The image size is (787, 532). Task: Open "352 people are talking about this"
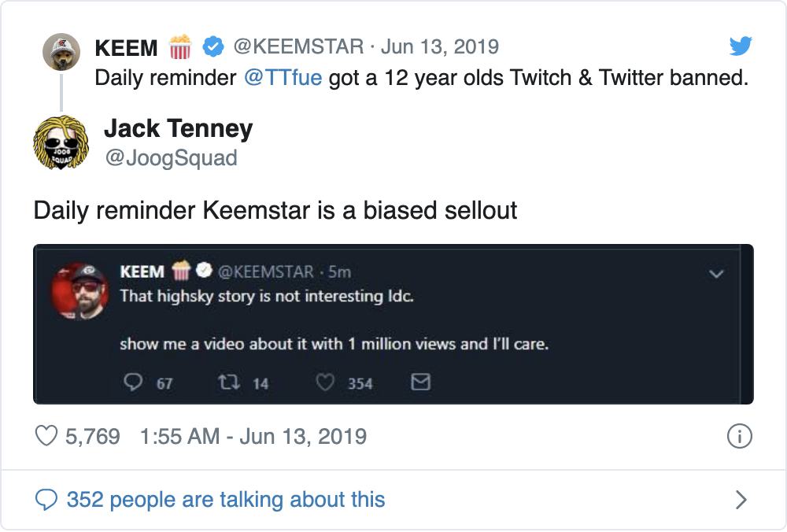coord(225,499)
